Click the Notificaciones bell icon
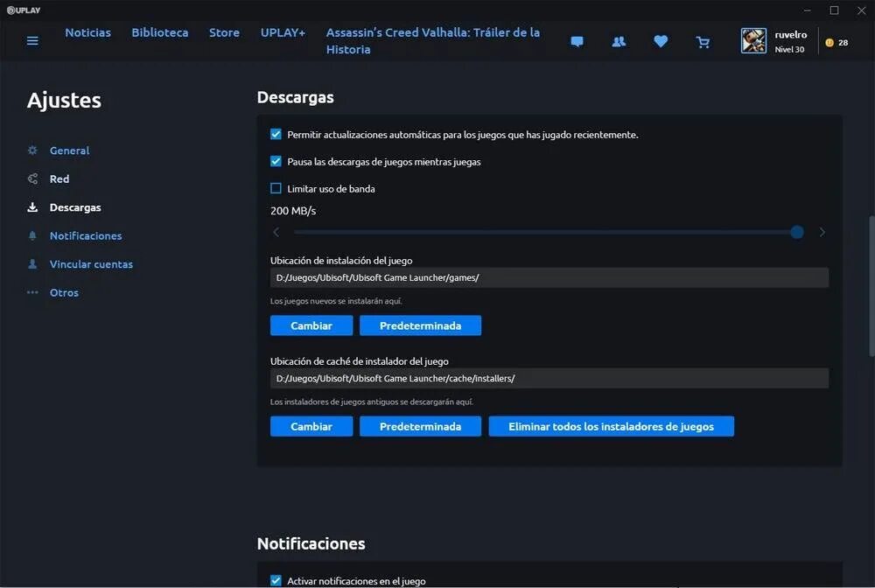This screenshot has height=588, width=875. [32, 235]
